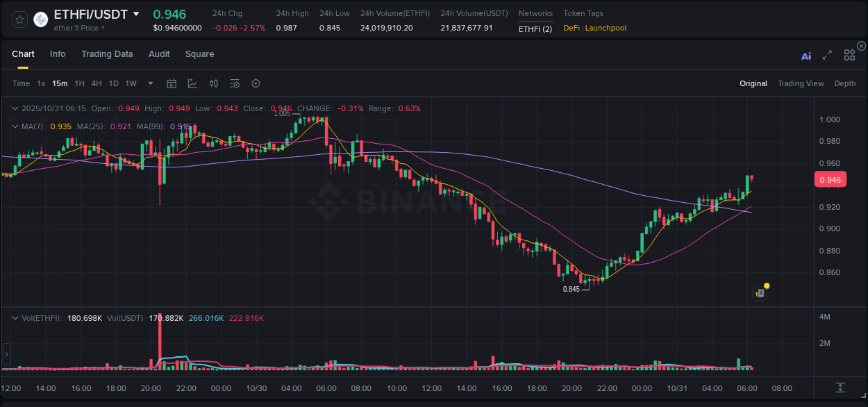Open the go-to-date calendar tool
Viewport: 868px width, 407px height.
[x=172, y=83]
